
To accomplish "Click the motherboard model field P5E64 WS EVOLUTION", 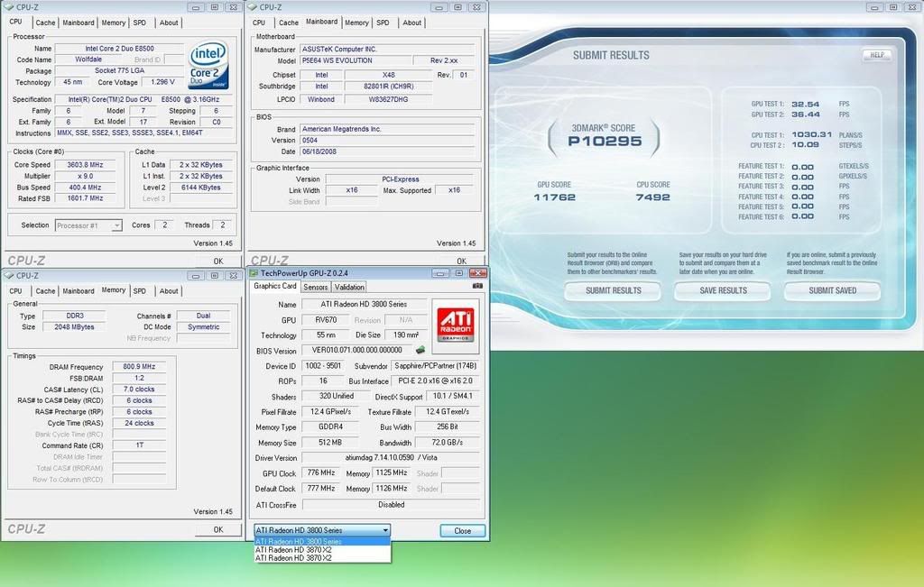I will [355, 60].
